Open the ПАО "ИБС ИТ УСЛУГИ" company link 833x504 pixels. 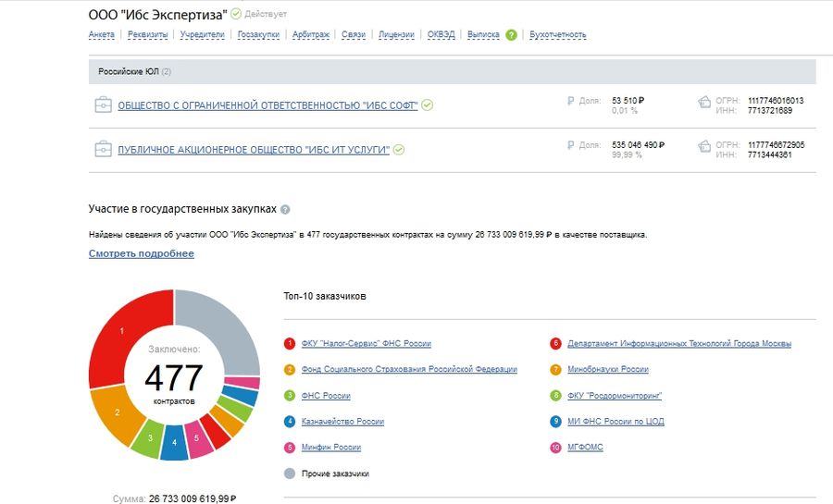[x=254, y=150]
